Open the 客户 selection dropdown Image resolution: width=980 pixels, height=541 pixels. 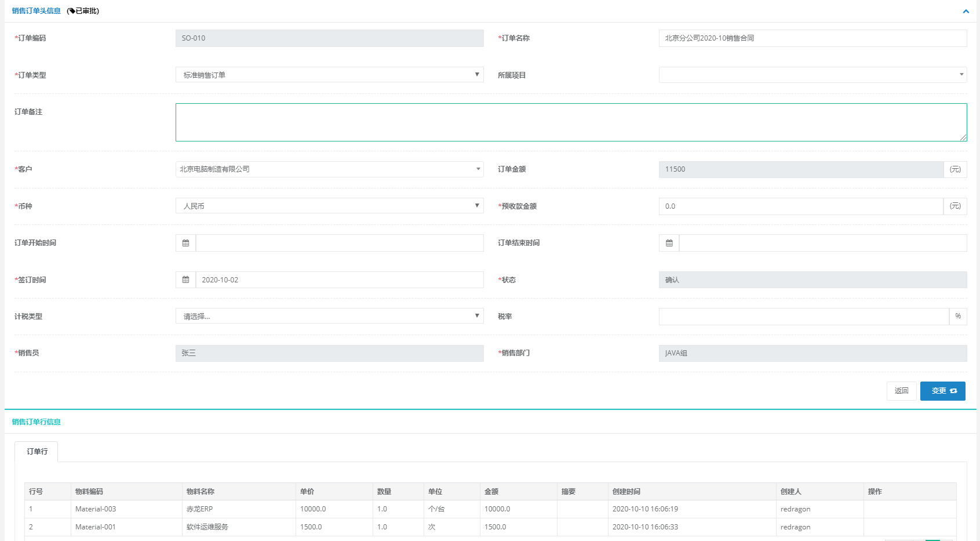click(x=329, y=169)
